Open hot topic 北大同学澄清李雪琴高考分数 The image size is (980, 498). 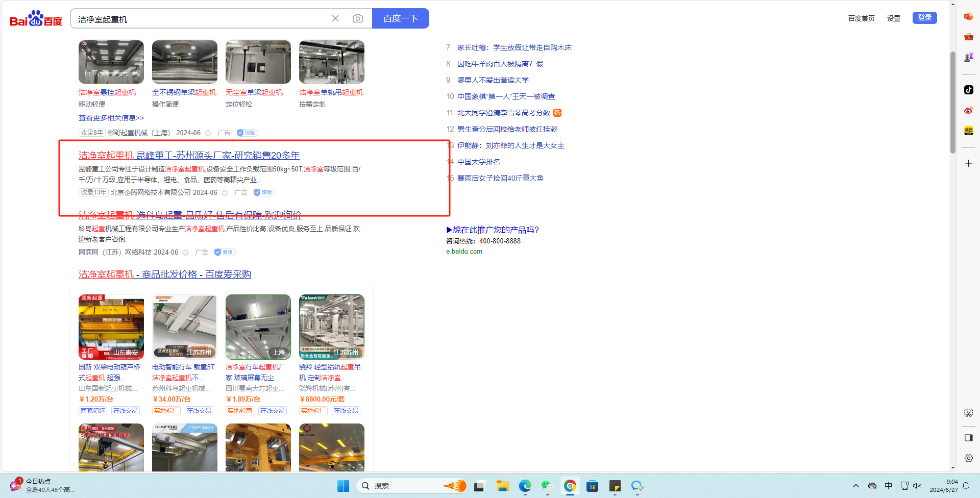[504, 113]
